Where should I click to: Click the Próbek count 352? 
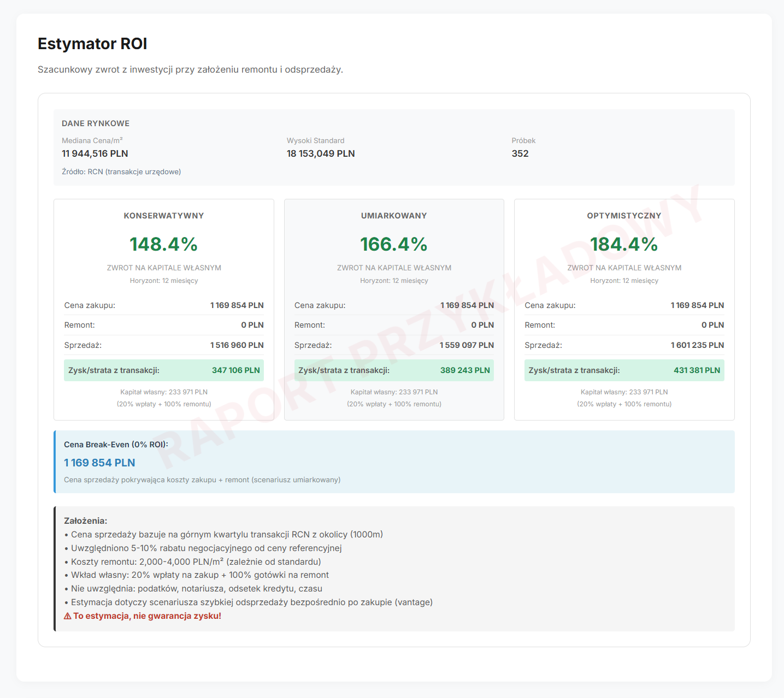pyautogui.click(x=520, y=153)
